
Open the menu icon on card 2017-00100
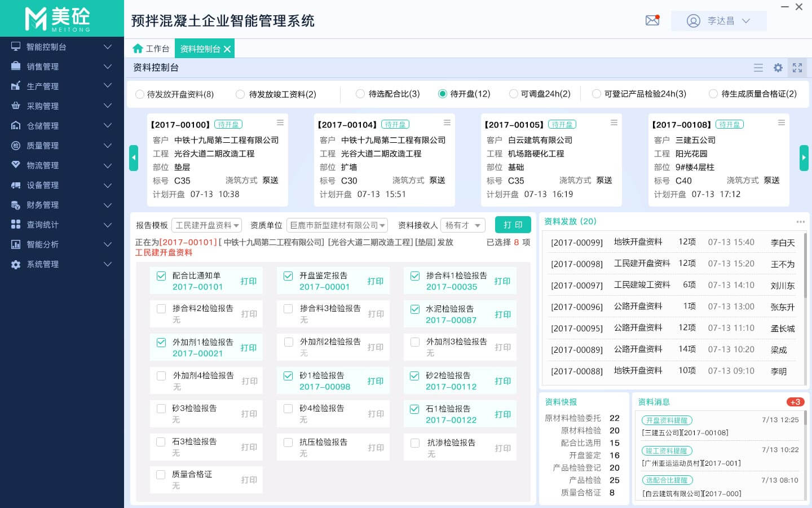coord(280,123)
